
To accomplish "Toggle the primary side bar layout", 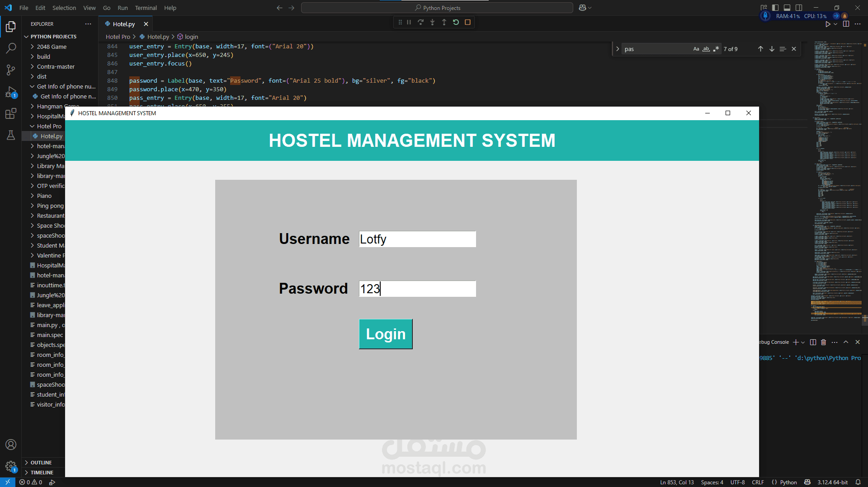I will coord(775,8).
